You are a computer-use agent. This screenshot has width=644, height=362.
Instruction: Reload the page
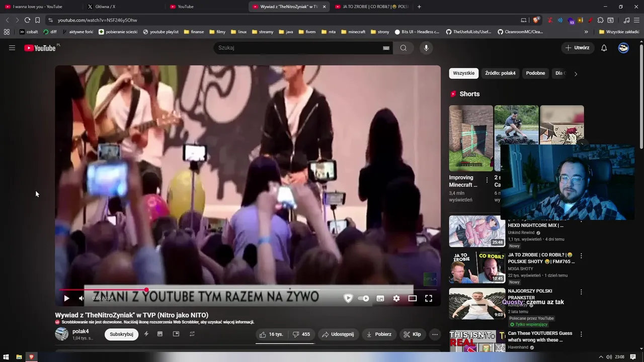click(x=27, y=20)
